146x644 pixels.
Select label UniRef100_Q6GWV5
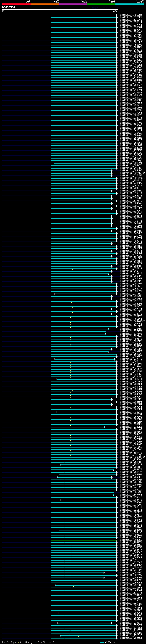point(131,306)
